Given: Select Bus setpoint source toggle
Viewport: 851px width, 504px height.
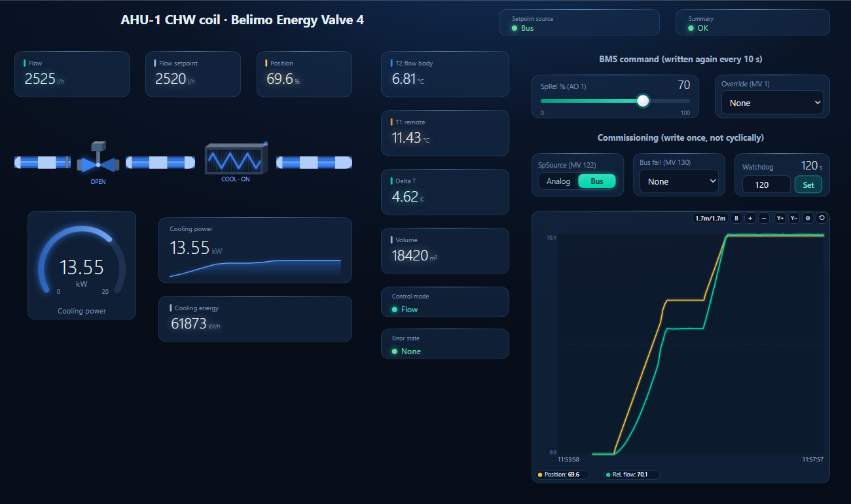Looking at the screenshot, I should pos(597,181).
